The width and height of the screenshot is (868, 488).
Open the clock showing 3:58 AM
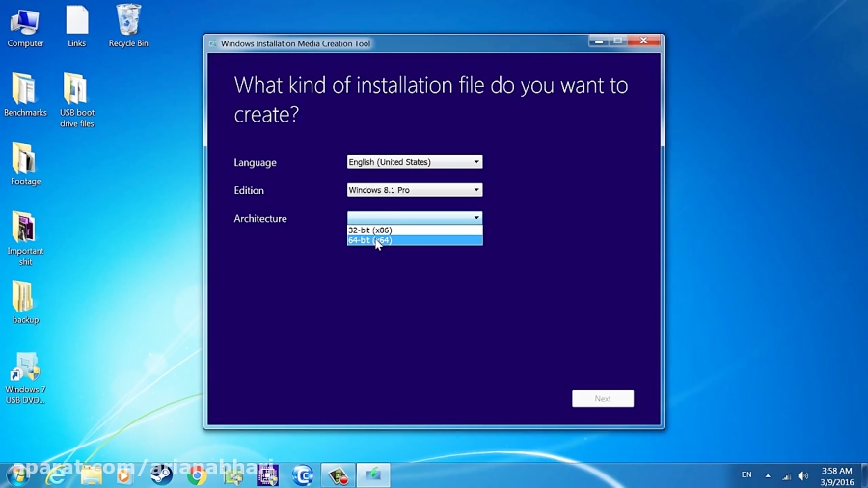(x=836, y=476)
